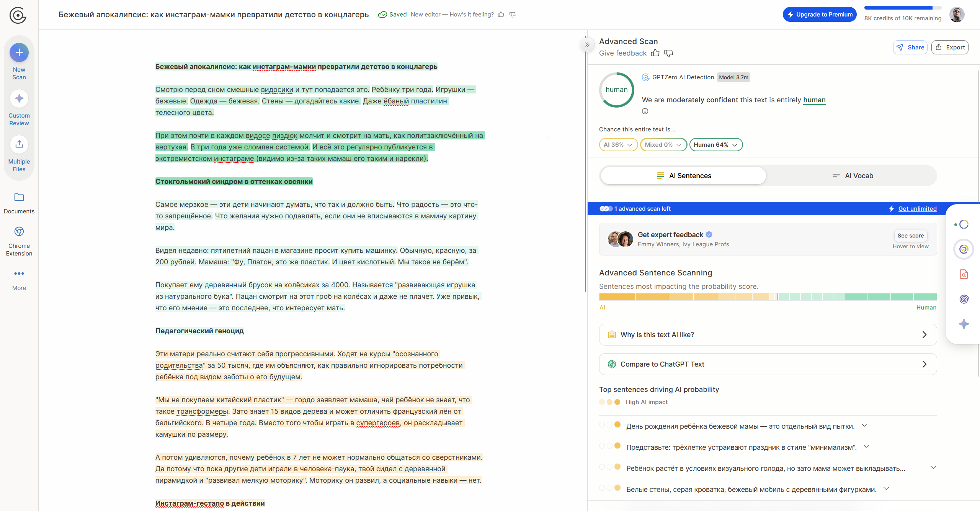The height and width of the screenshot is (511, 980).
Task: Click the document title field at top
Action: tap(214, 15)
